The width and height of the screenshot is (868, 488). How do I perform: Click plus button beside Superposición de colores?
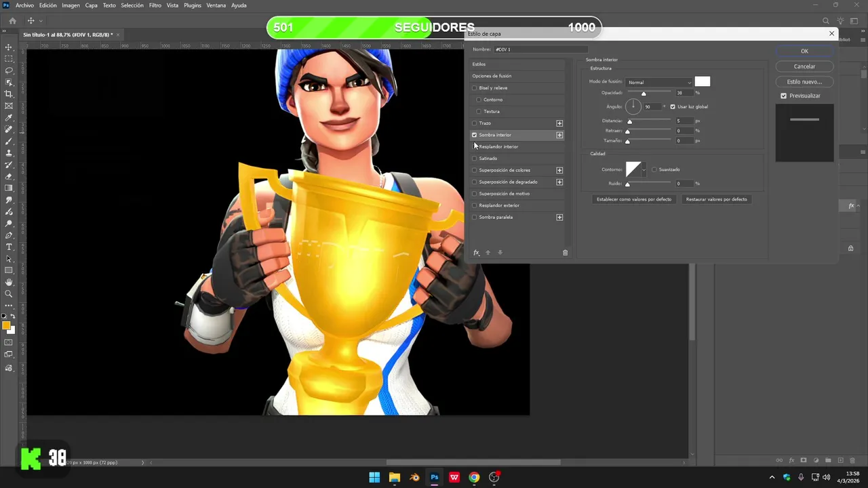(x=559, y=170)
